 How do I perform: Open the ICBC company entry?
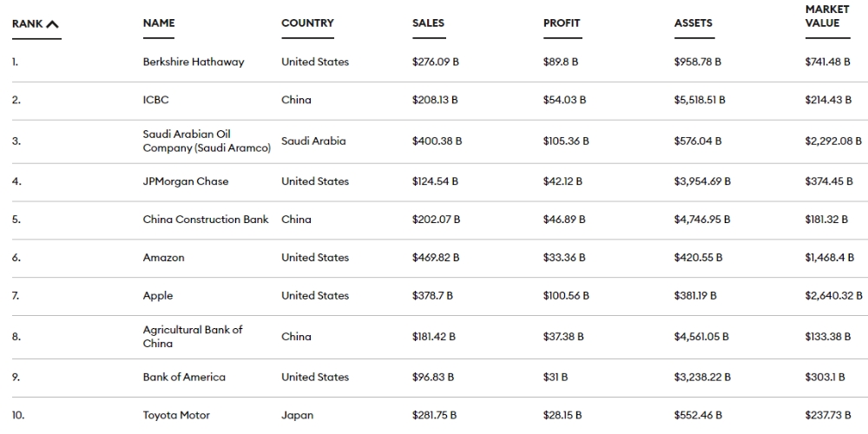155,100
